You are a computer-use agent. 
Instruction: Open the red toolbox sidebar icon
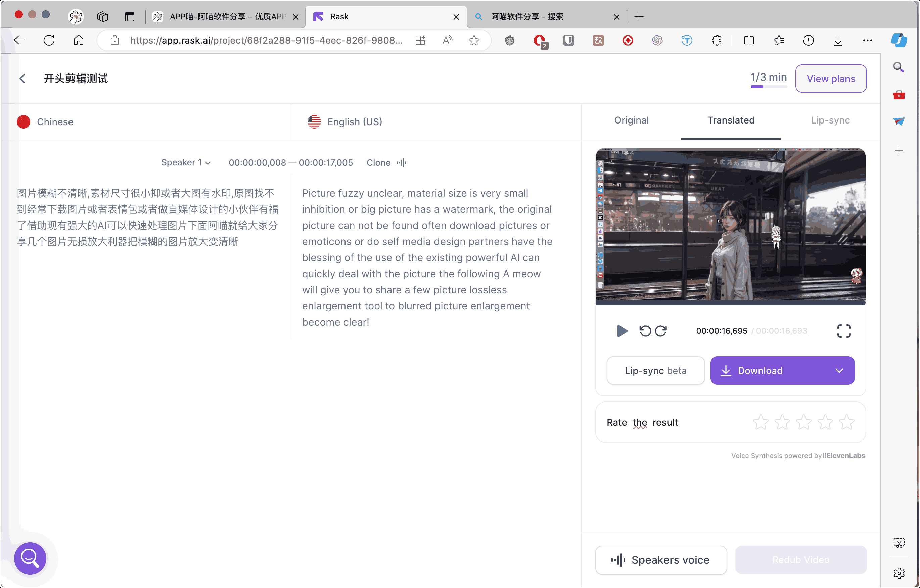click(x=899, y=95)
